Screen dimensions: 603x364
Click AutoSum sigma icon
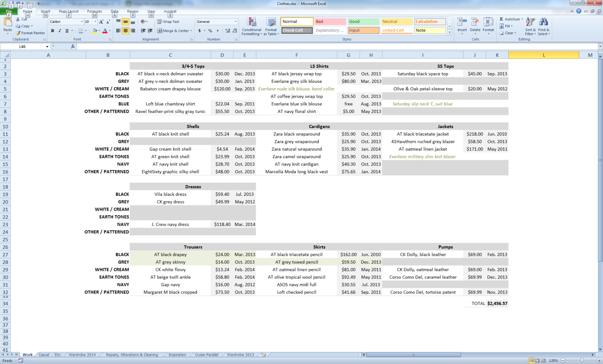click(x=501, y=19)
